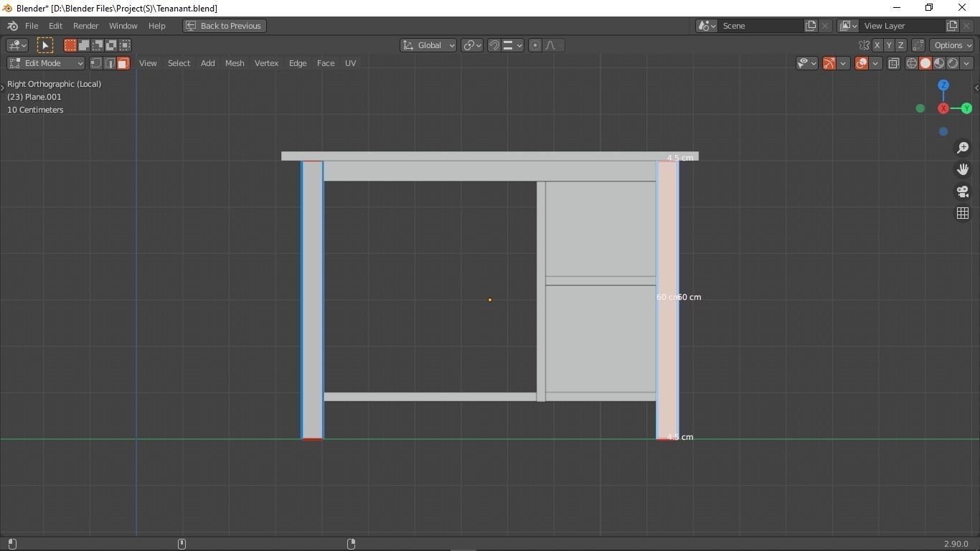Remove the current view layer
Screen dimensions: 980x551
pyautogui.click(x=966, y=26)
